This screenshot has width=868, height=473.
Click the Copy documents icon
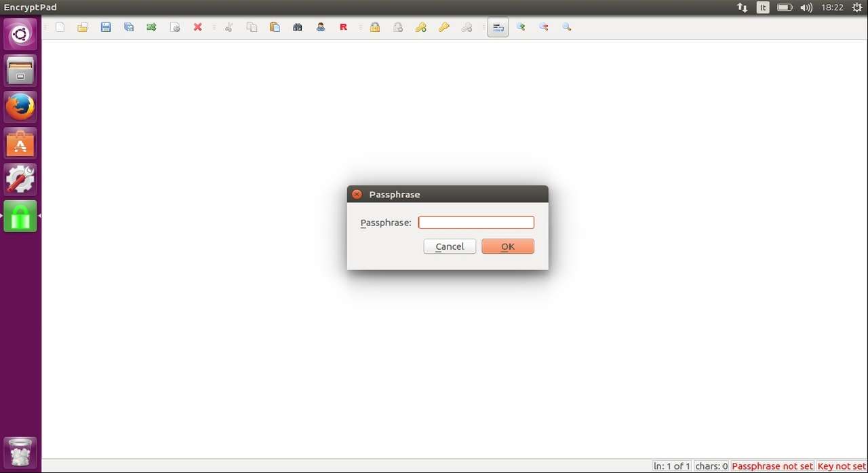click(252, 27)
